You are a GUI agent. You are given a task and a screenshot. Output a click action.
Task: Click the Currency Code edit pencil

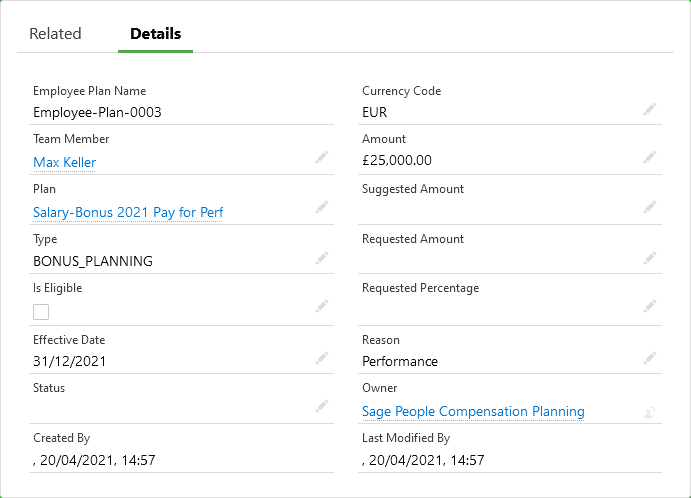click(650, 108)
